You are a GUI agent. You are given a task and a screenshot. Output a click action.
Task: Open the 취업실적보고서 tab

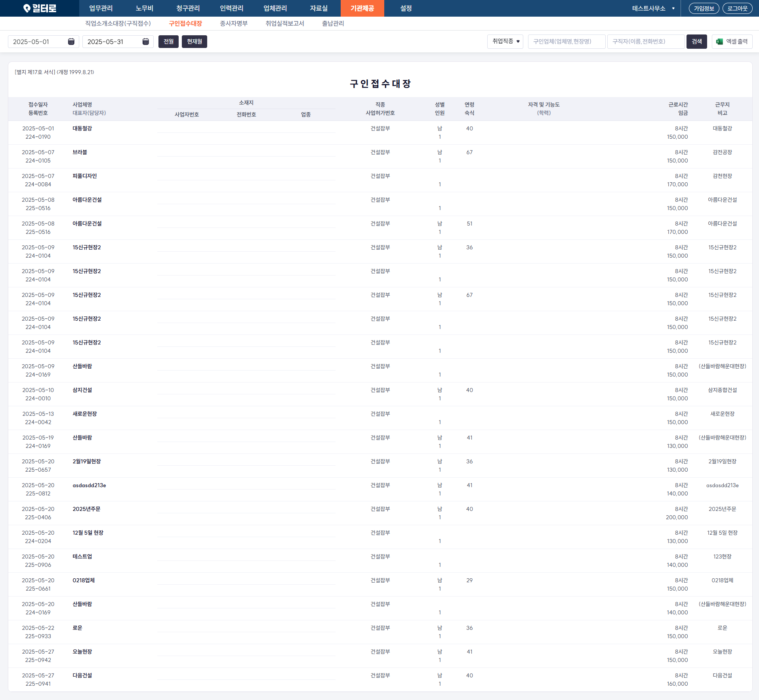pos(284,23)
